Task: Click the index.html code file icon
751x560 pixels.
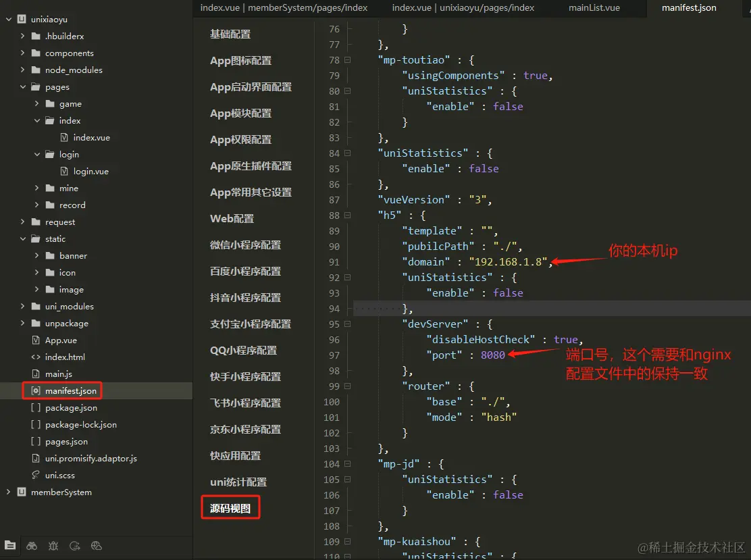Action: click(35, 357)
